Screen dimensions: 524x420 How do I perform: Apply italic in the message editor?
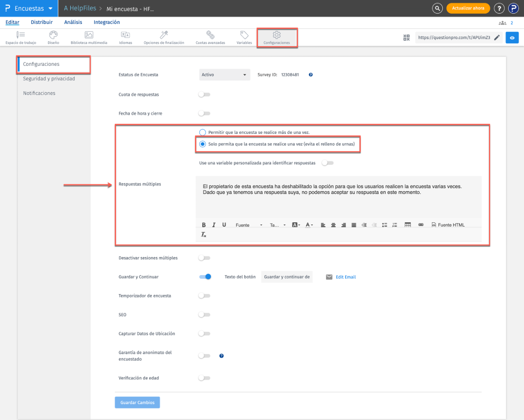pos(214,225)
